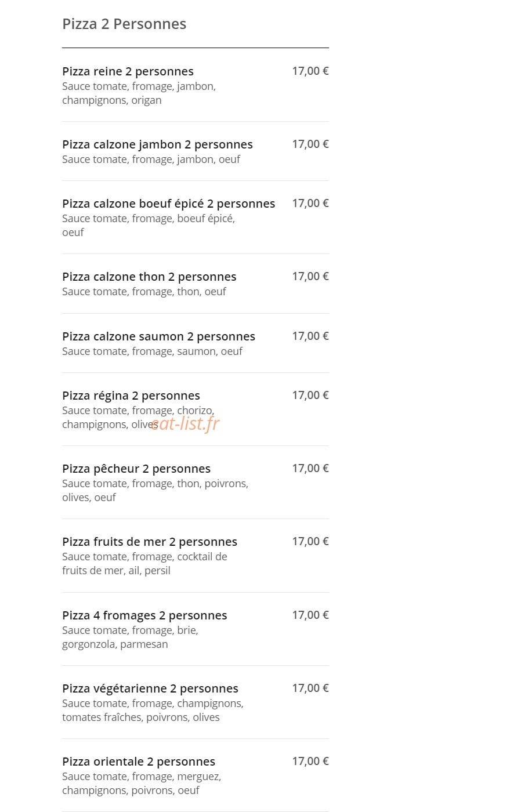Open Pizza orientale 2 personnes
This screenshot has width=510, height=812.
tap(139, 762)
